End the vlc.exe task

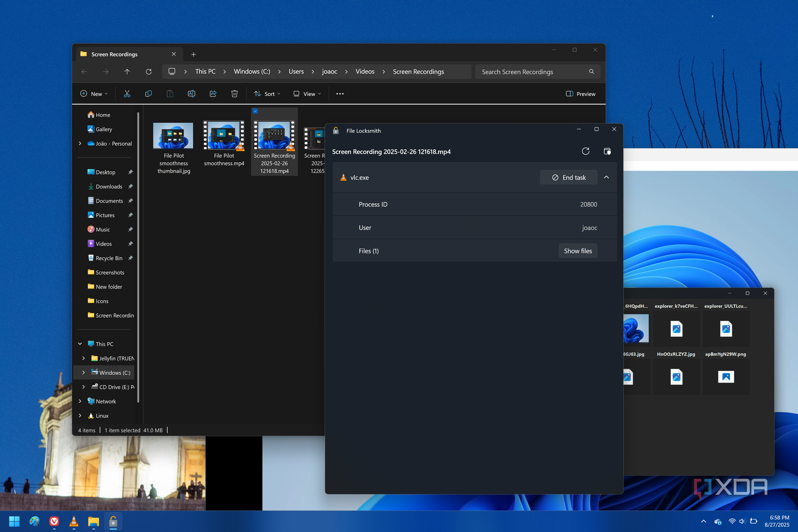point(568,177)
